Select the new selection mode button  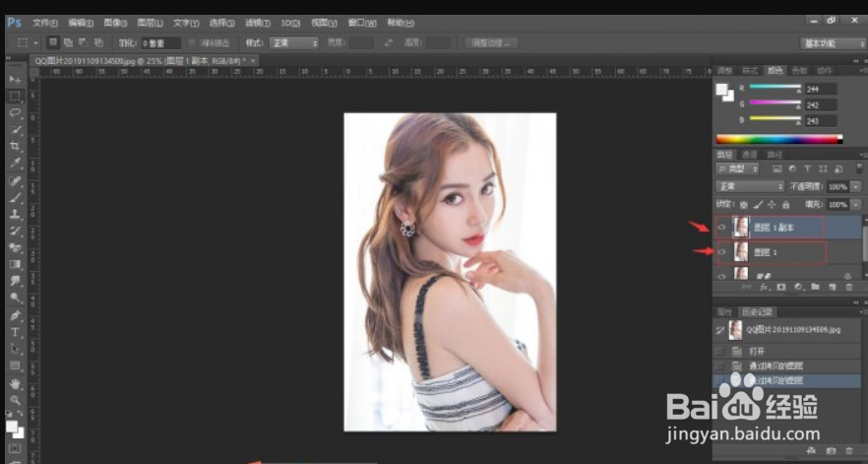point(53,42)
